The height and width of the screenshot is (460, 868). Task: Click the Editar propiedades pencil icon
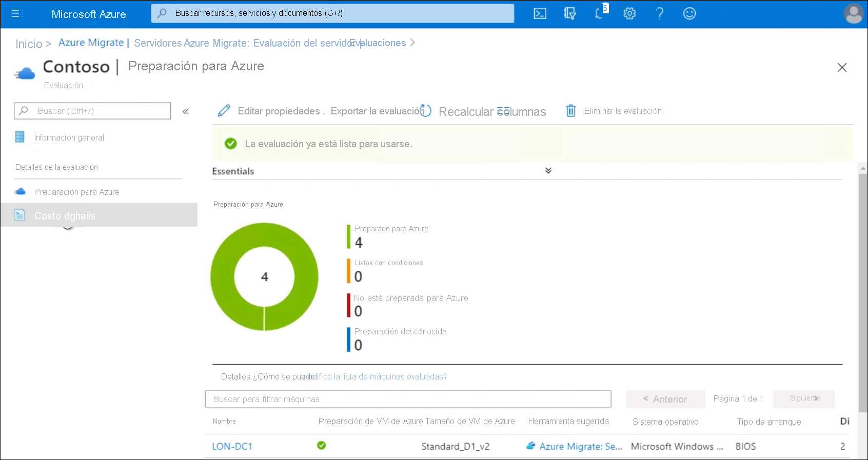coord(224,111)
